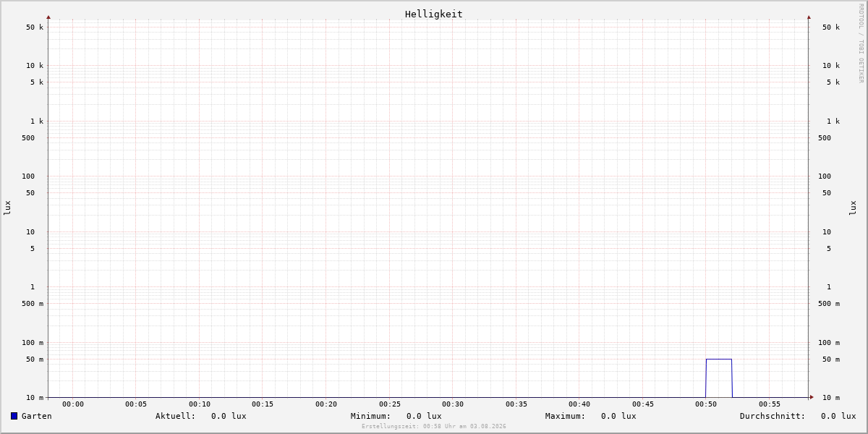Click the 00:55 time axis label

(x=770, y=404)
